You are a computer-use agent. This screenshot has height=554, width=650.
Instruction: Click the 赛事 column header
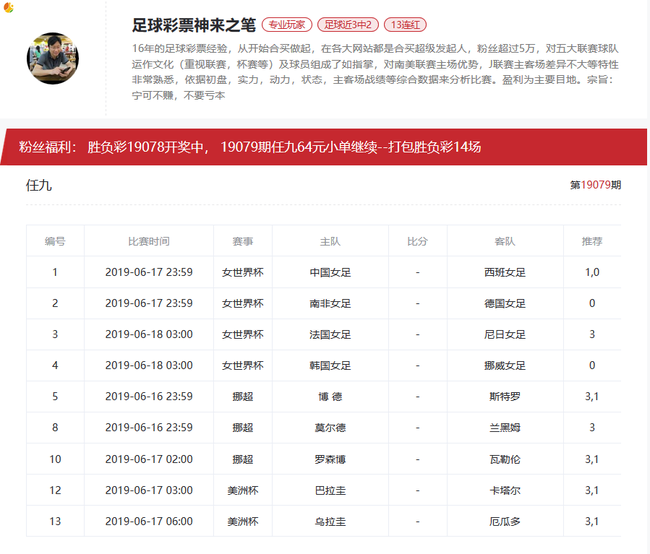243,241
